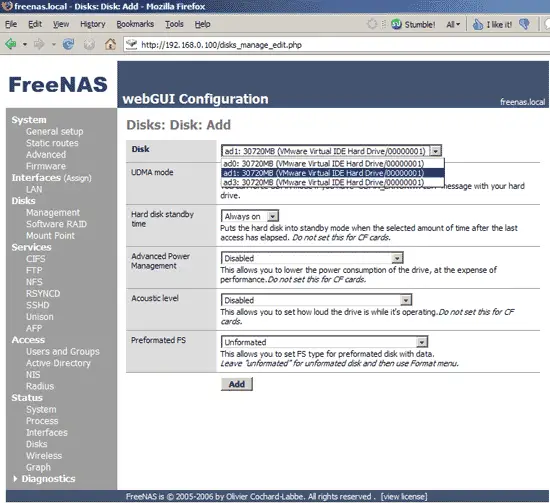
Task: Click the StumbleUpon Stumble! button
Action: click(x=413, y=24)
